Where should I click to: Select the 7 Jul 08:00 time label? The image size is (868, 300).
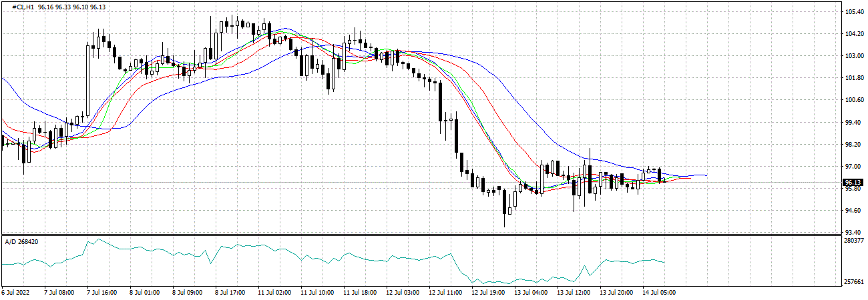point(59,292)
